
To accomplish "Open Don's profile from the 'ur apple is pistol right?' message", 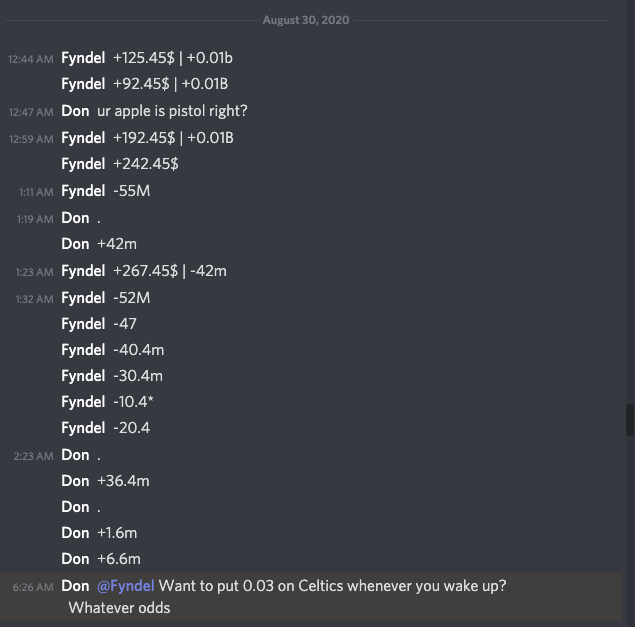I will [x=75, y=111].
